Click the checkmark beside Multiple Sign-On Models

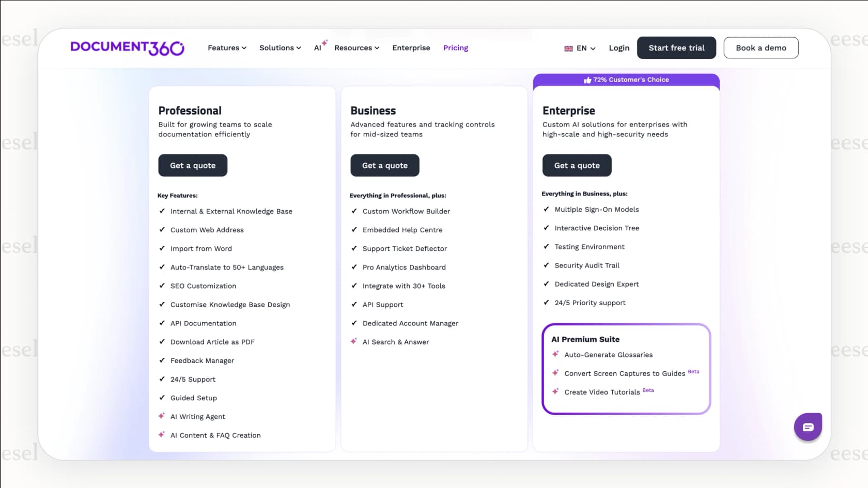coord(546,209)
